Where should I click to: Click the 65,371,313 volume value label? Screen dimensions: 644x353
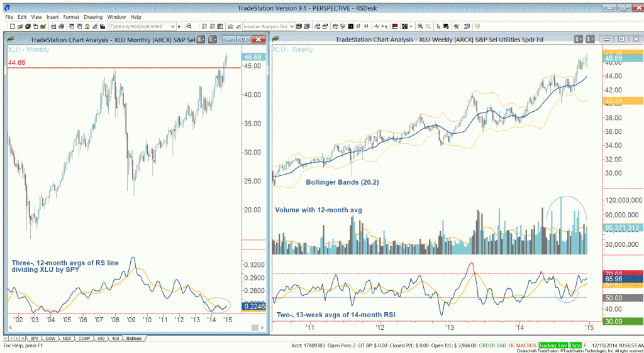[x=622, y=227]
